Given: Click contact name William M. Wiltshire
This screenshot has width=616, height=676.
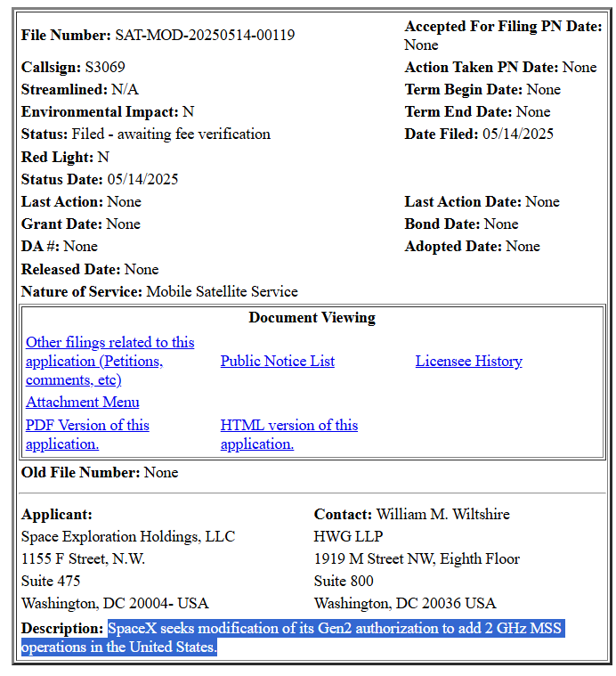Looking at the screenshot, I should [442, 514].
